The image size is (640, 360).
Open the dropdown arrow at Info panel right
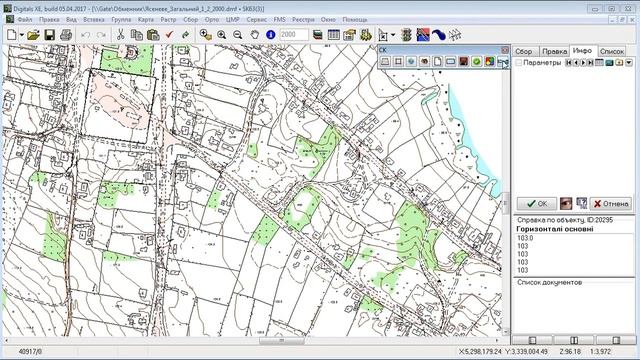click(629, 63)
